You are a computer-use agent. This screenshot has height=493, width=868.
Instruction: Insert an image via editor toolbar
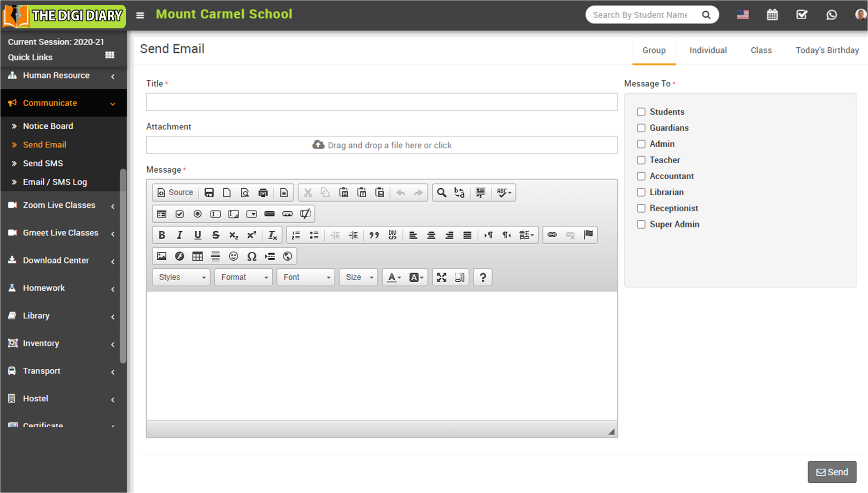coord(162,256)
